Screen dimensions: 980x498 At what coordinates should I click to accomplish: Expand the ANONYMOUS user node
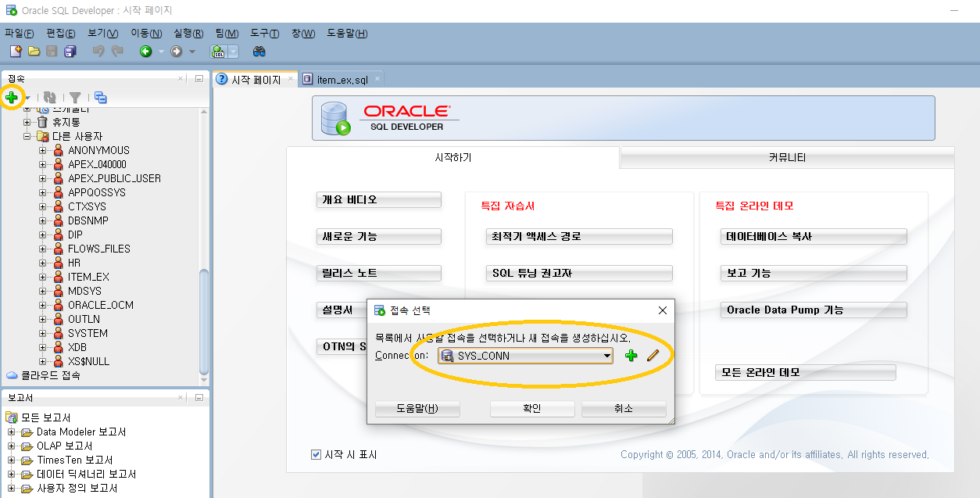tap(43, 150)
